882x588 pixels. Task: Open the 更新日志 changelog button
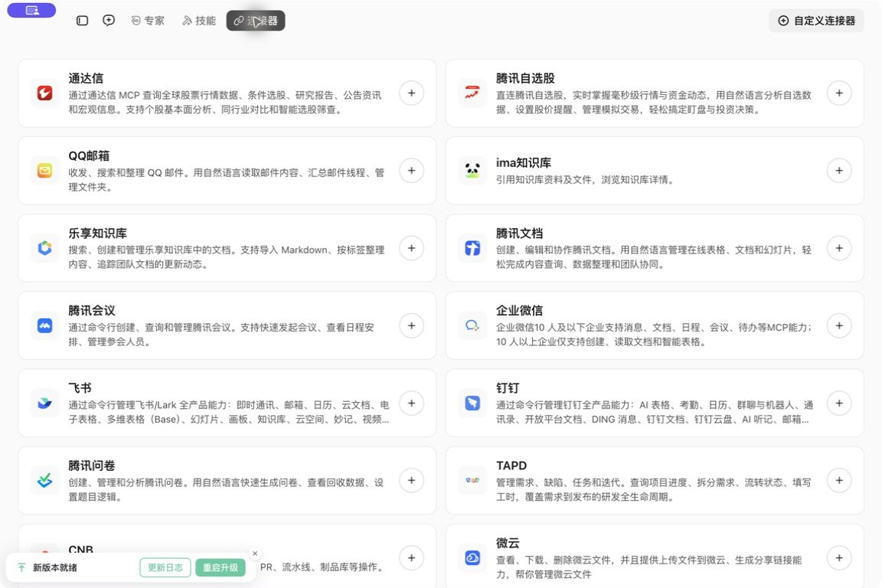[x=165, y=568]
